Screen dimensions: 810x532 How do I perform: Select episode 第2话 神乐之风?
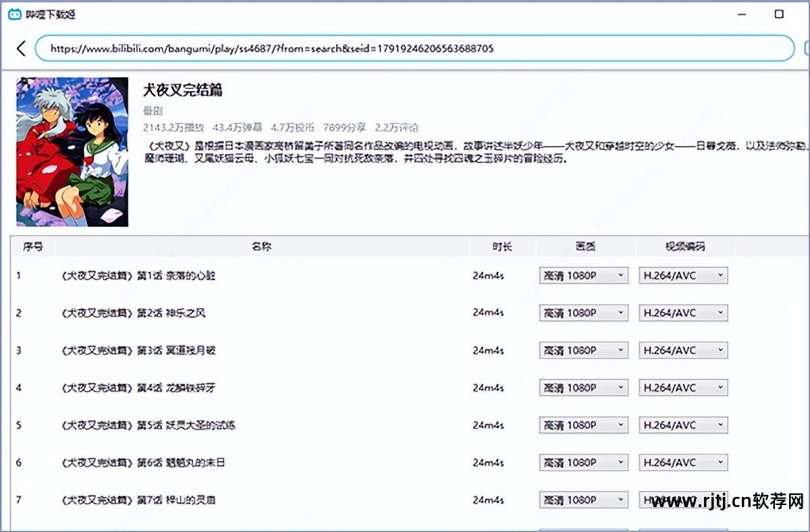133,313
